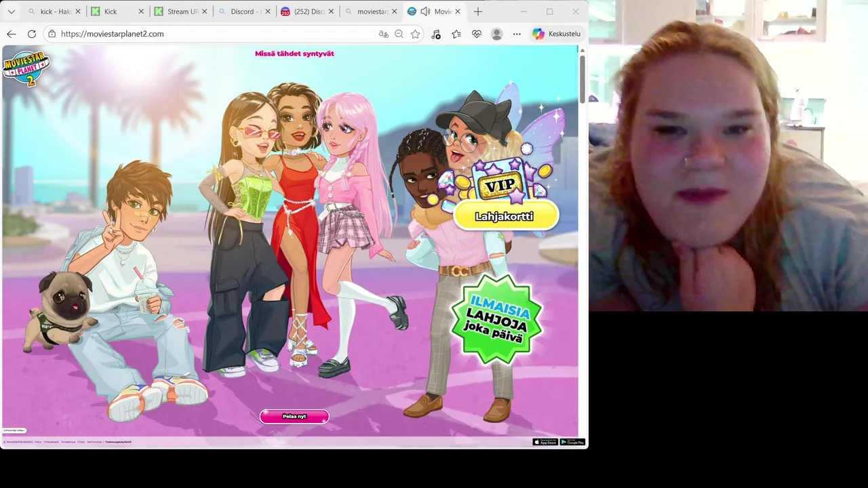Mute the MovieStarPlanet tab speaker icon
The height and width of the screenshot is (488, 868).
[x=425, y=12]
